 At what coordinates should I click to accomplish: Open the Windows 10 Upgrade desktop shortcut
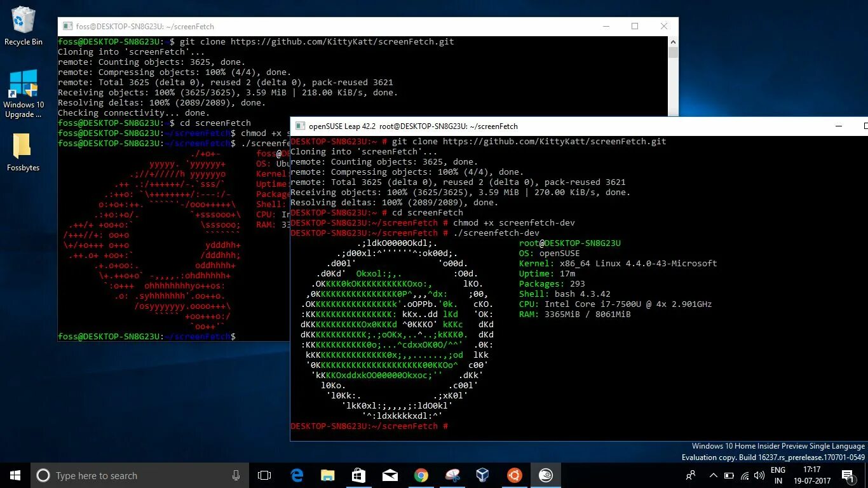pos(24,93)
